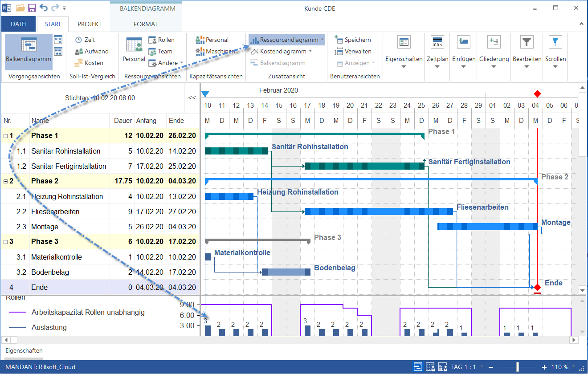
Task: Click the Verwalten button
Action: [x=354, y=51]
